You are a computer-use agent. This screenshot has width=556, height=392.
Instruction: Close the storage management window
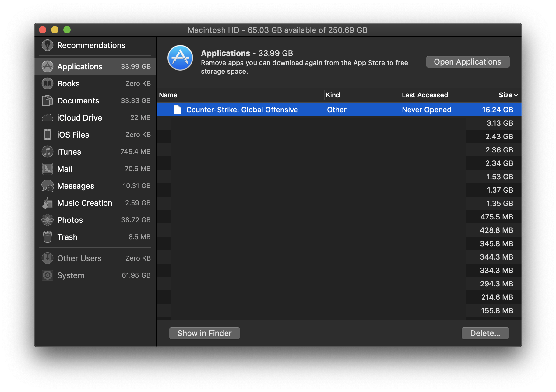pos(43,30)
